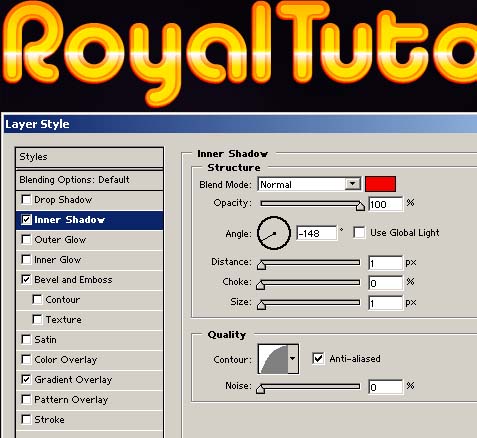Enable Use Global Light checkbox
Screen dimensions: 477x438
coord(359,232)
